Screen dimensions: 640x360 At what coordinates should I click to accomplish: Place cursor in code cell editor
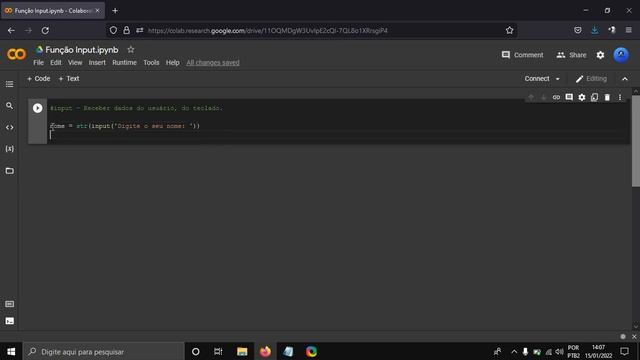338,121
